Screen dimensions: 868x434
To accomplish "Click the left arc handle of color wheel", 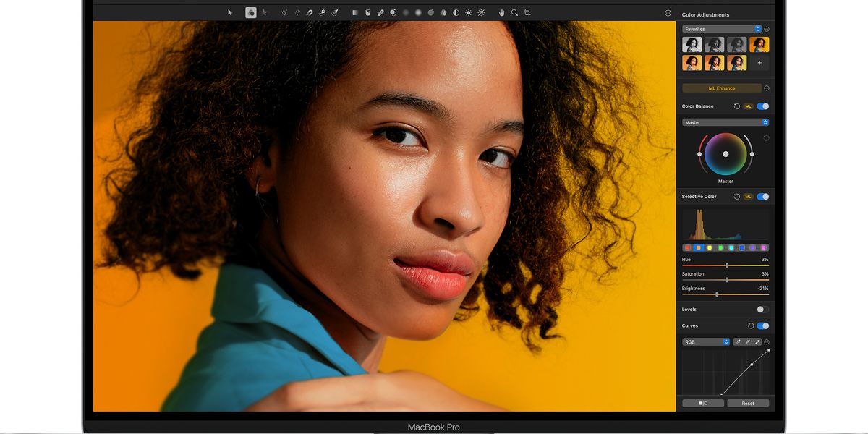I will point(699,154).
